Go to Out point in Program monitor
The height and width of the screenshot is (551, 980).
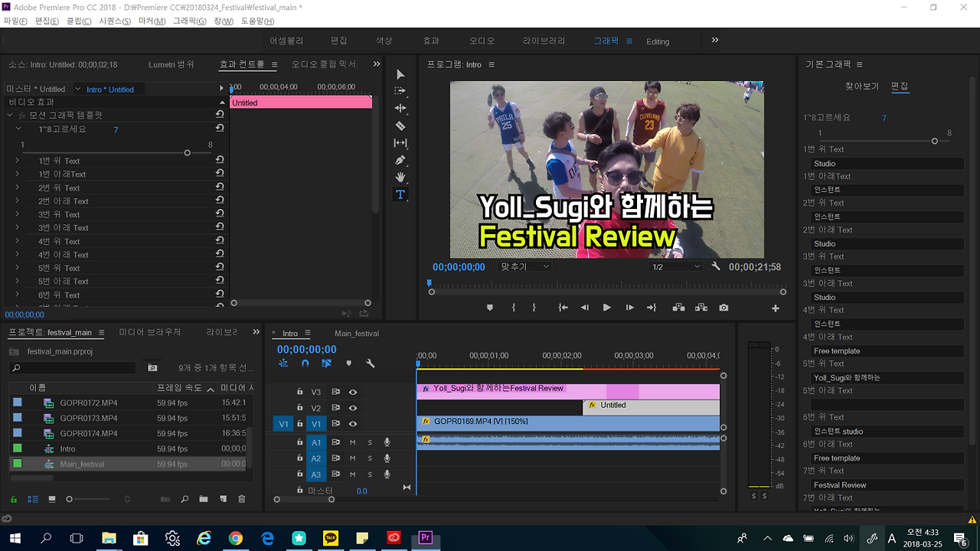click(652, 308)
